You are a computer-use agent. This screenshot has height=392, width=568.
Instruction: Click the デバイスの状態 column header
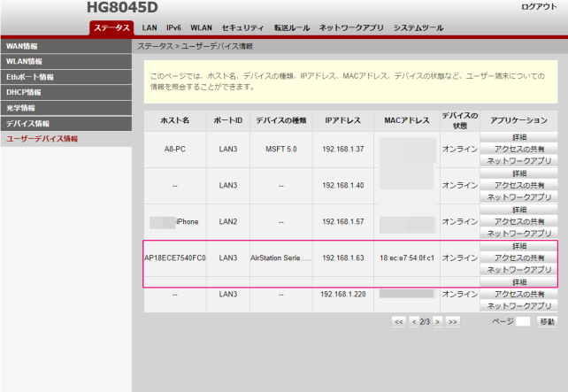click(460, 120)
